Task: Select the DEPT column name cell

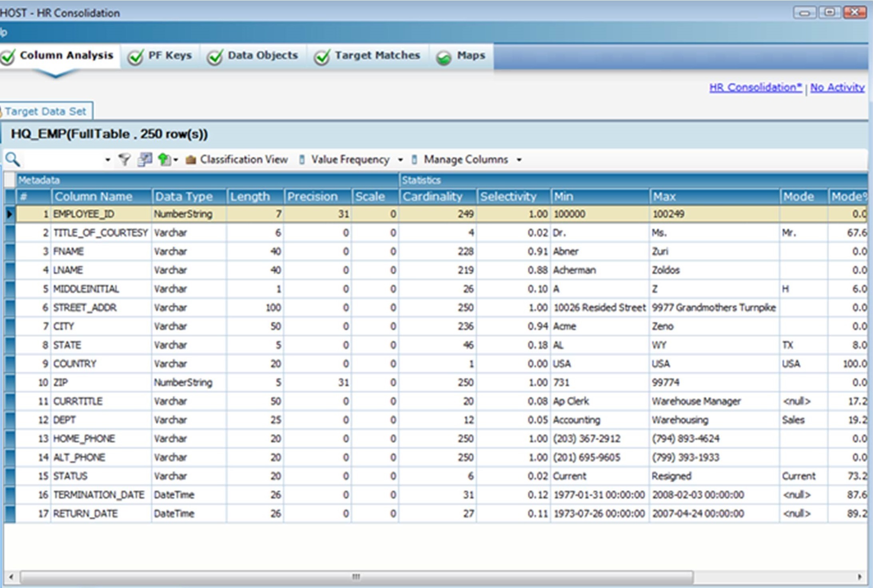Action: [x=102, y=420]
